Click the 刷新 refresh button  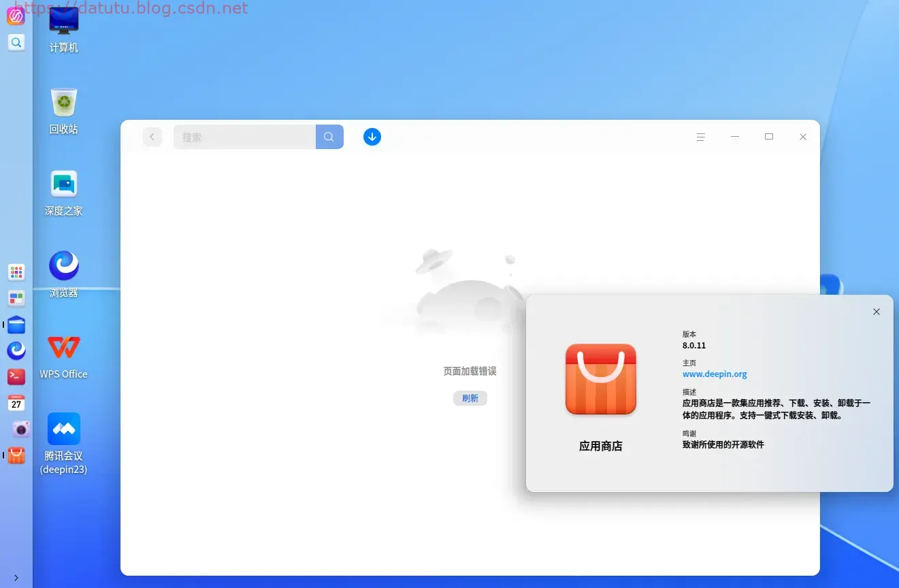coord(470,398)
